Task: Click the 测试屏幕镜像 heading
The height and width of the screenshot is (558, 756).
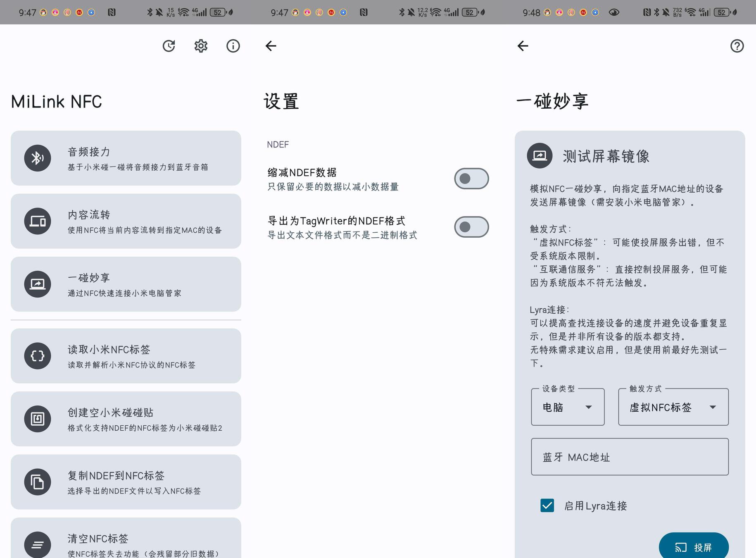Action: coord(606,156)
